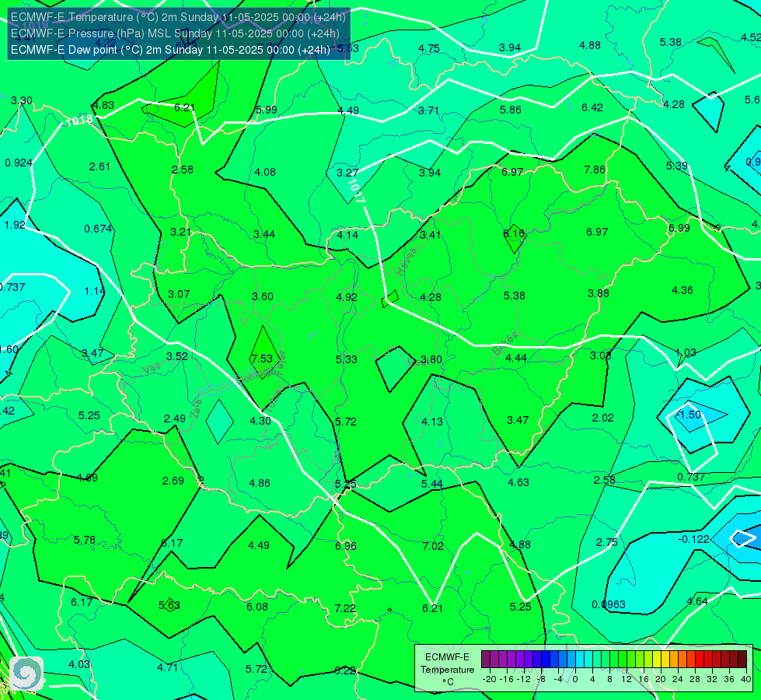The image size is (761, 700).
Task: Click the 6.96 temperature value
Action: click(x=346, y=546)
